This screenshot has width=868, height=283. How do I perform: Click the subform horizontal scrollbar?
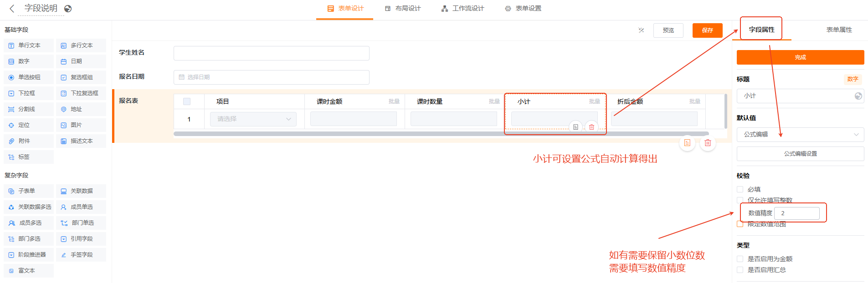click(x=441, y=134)
